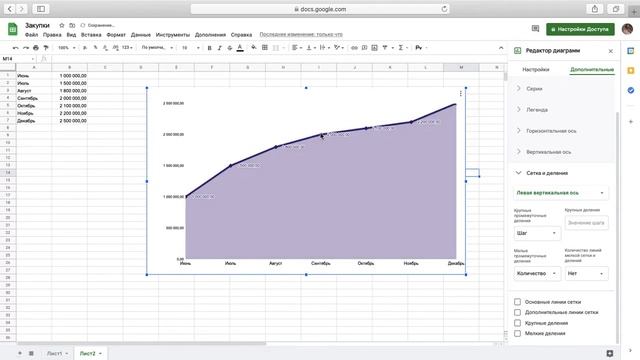The image size is (640, 360).
Task: Select the paint format roller tool
Action: point(46,48)
